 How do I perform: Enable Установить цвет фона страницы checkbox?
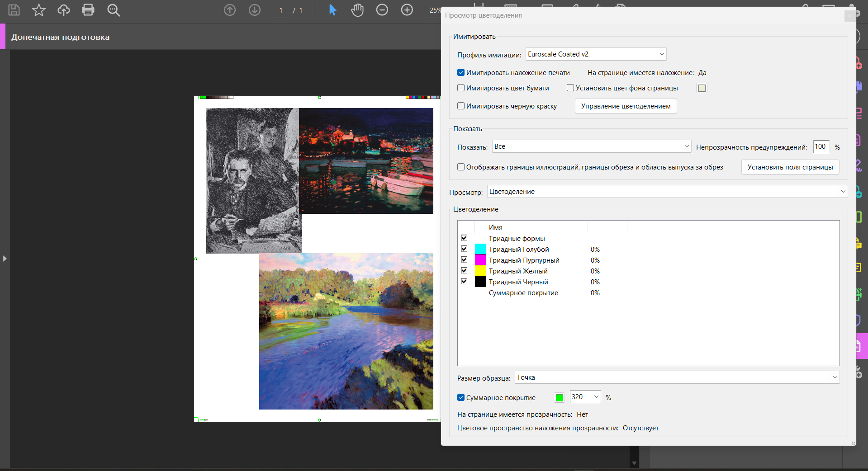pyautogui.click(x=570, y=88)
